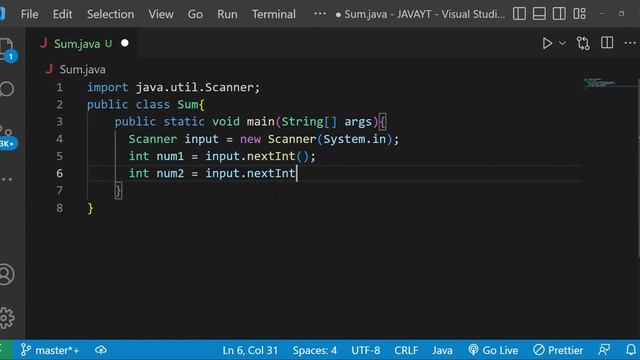Open the Go menu

[195, 14]
